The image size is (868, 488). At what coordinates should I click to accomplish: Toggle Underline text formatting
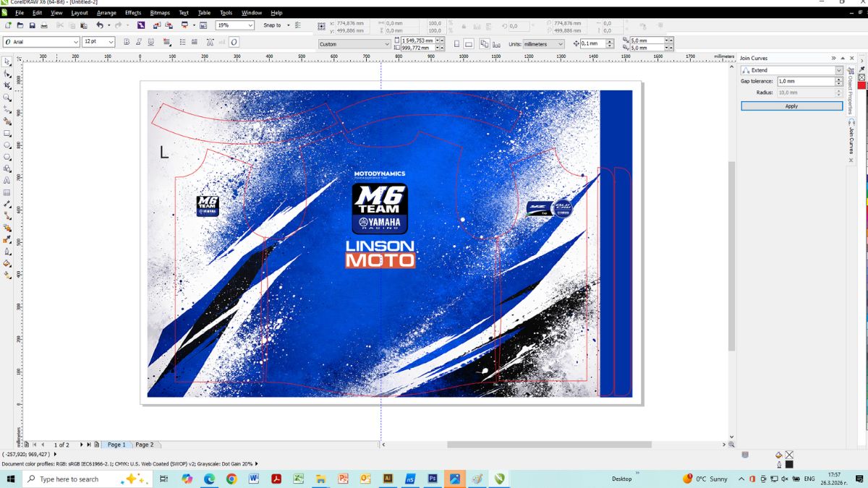coord(150,42)
